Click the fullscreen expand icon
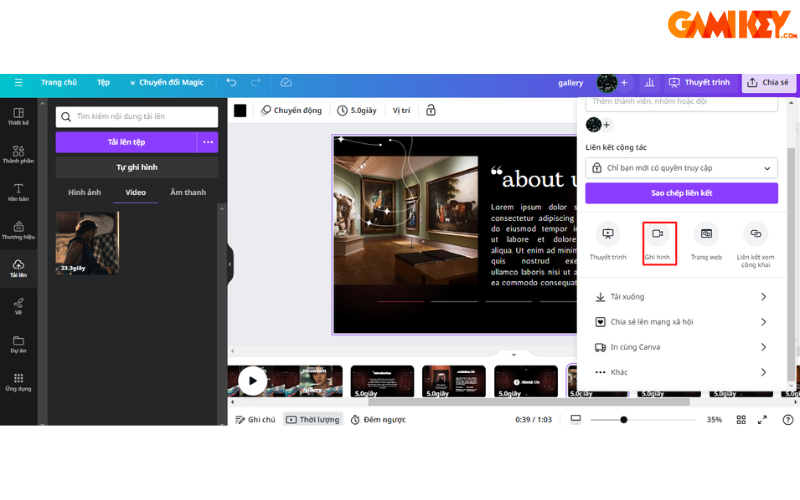800x500 pixels. (x=762, y=419)
